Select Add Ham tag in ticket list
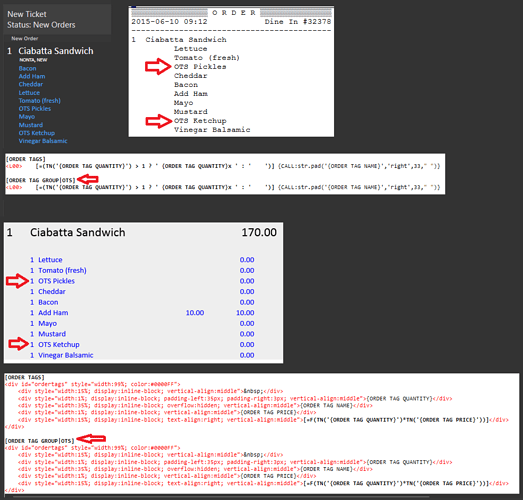 coord(32,76)
